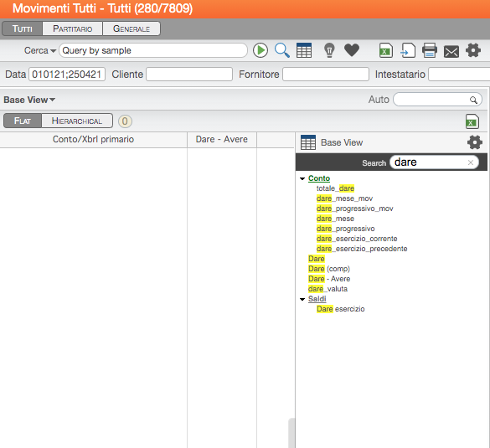Collapse the Saldi tree group
Screen dimensions: 490x448
(x=302, y=299)
